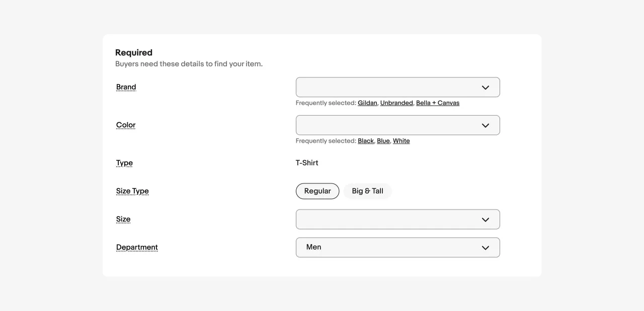Select the Bella + Canvas brand suggestion
The width and height of the screenshot is (644, 311).
pos(437,103)
